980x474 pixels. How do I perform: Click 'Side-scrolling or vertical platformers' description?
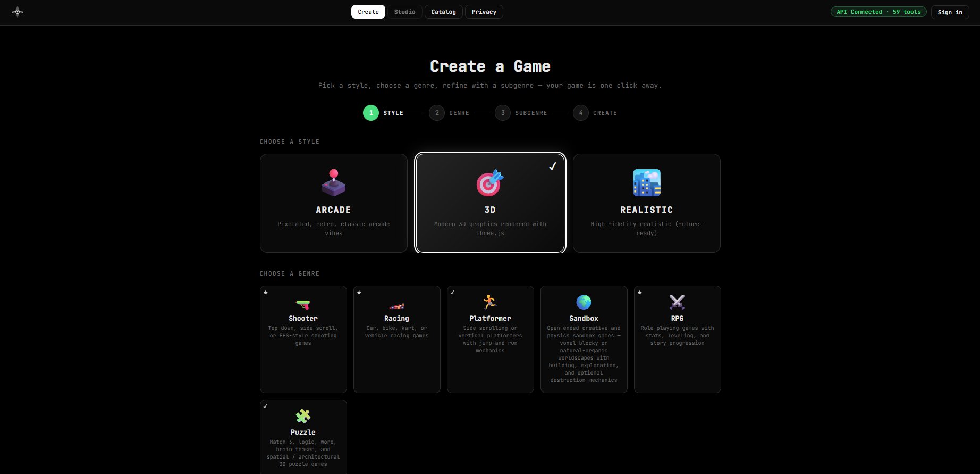pos(490,339)
